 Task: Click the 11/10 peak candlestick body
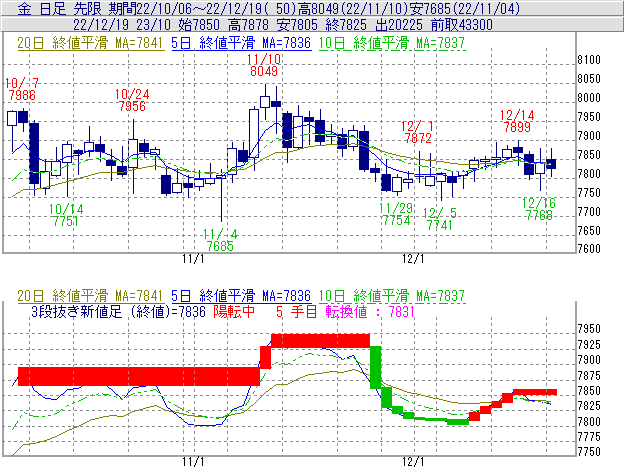point(265,101)
